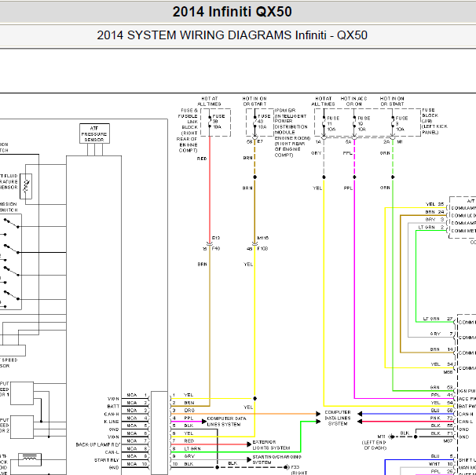Click pin '2 BRN' on the connector

(x=183, y=403)
